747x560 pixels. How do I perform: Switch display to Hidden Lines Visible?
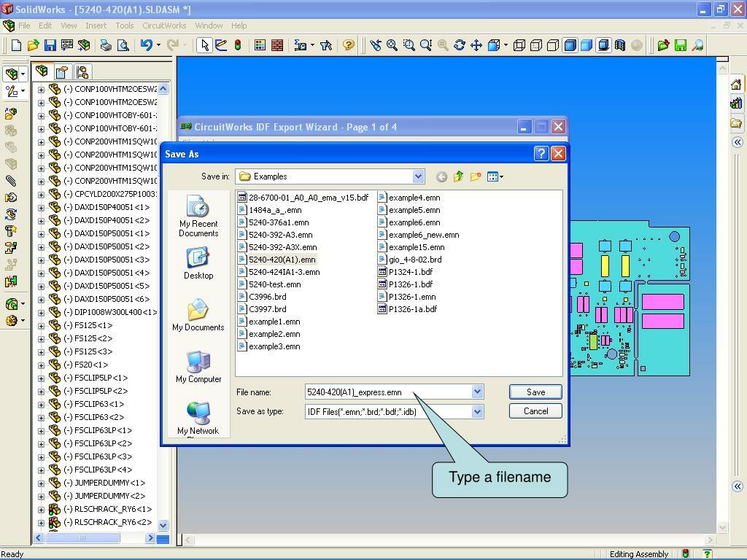tap(536, 45)
